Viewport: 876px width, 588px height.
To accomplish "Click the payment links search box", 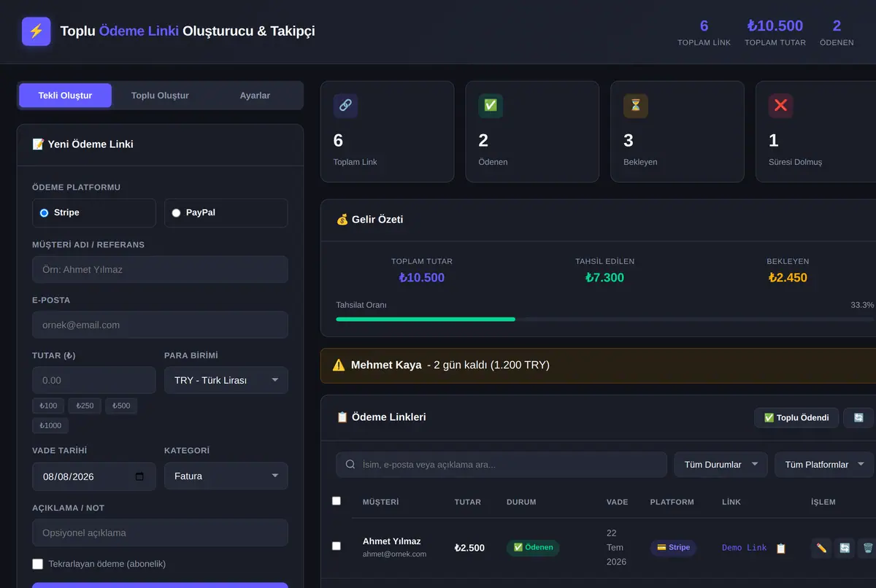I will [502, 465].
